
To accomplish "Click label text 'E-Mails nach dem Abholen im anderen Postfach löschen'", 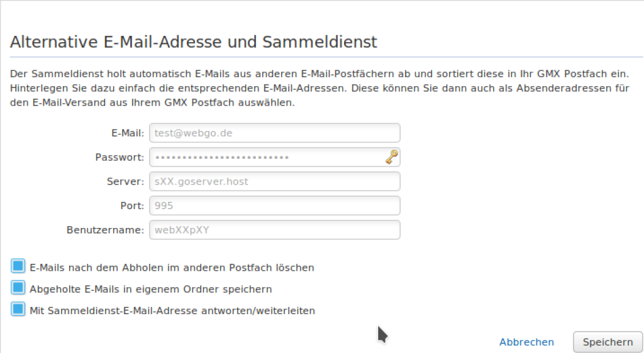I will point(172,268).
